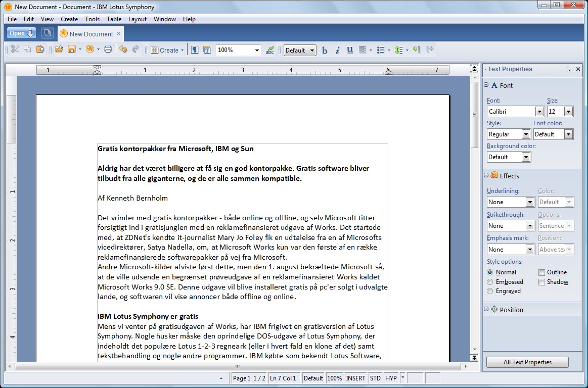
Task: Toggle nonprinting paragraph marks icon
Action: pyautogui.click(x=194, y=50)
